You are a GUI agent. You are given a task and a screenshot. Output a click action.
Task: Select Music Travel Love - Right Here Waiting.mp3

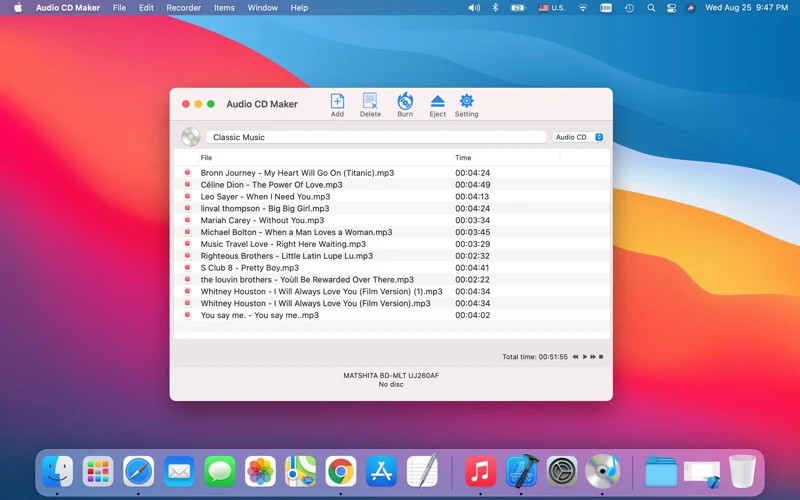tap(391, 244)
